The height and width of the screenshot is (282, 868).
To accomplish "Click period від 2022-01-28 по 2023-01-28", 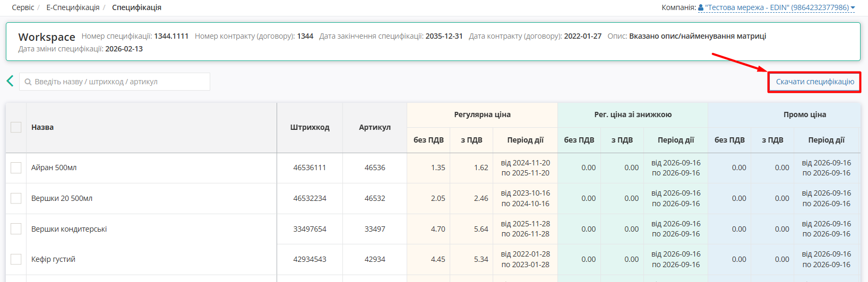I will point(526,259).
